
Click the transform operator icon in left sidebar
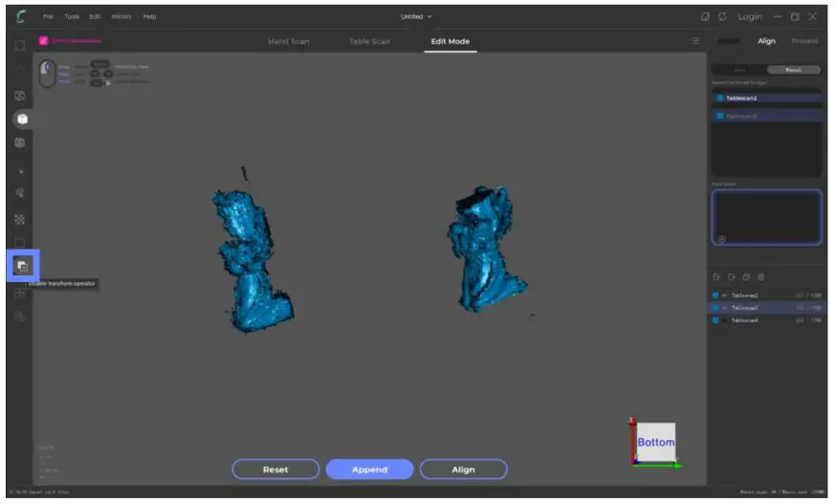[22, 266]
